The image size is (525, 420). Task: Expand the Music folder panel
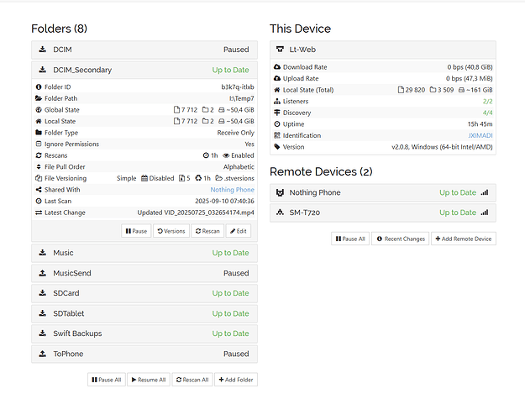(x=143, y=253)
